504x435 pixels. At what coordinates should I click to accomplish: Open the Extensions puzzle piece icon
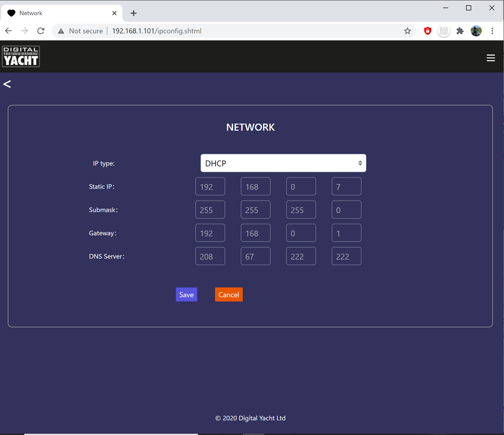pyautogui.click(x=460, y=31)
